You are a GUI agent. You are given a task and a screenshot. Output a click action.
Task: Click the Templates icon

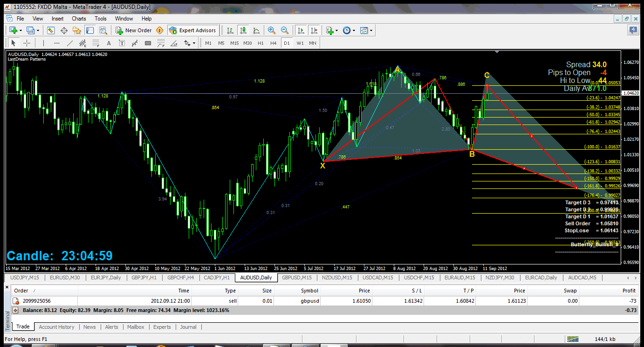363,30
